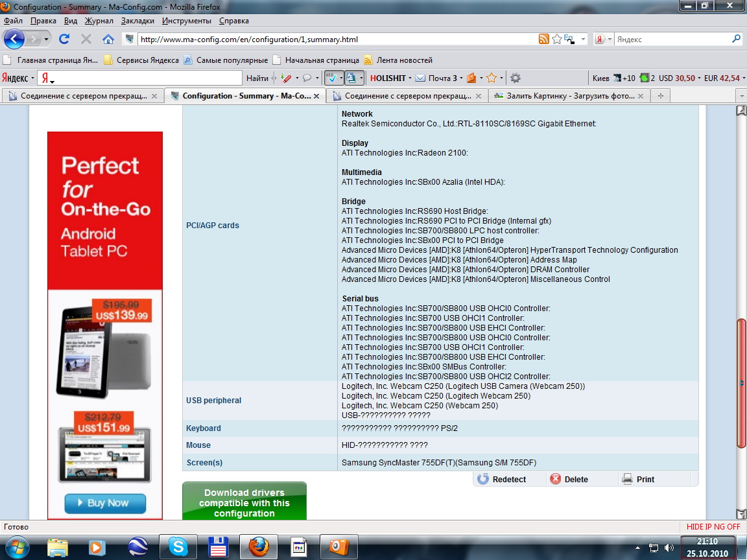
Task: Open the Yandex search engine selector
Action: pos(604,40)
